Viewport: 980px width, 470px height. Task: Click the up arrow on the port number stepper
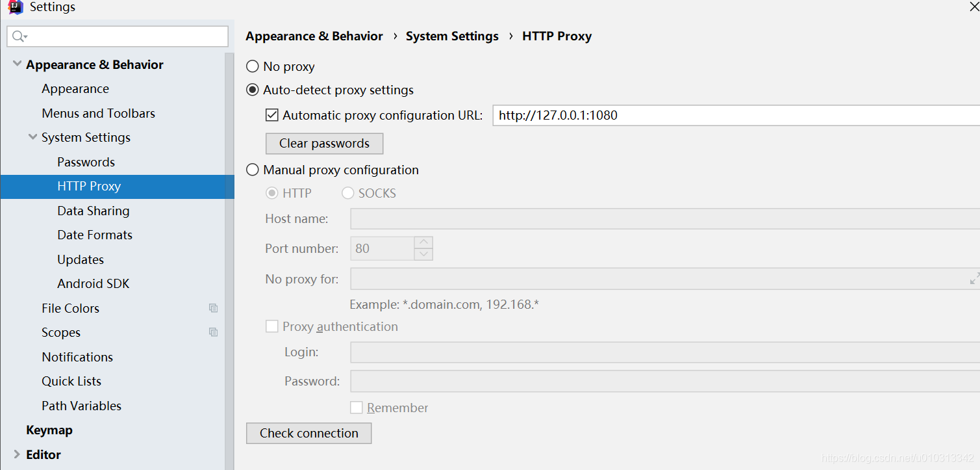click(423, 242)
